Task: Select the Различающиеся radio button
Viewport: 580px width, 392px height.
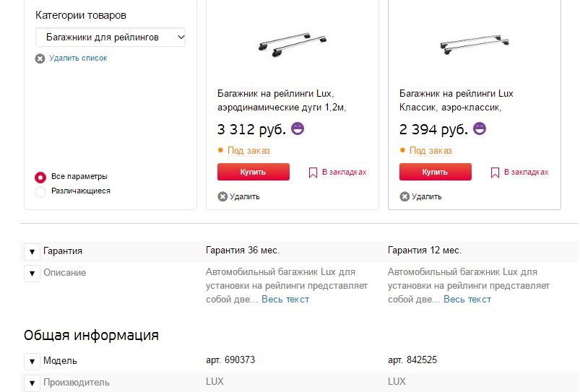Action: pos(40,191)
